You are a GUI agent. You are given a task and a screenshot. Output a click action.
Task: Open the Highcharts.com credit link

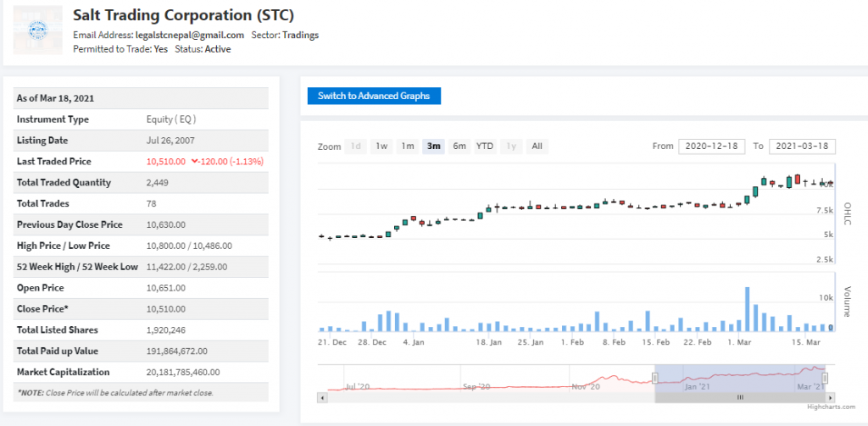(x=831, y=407)
